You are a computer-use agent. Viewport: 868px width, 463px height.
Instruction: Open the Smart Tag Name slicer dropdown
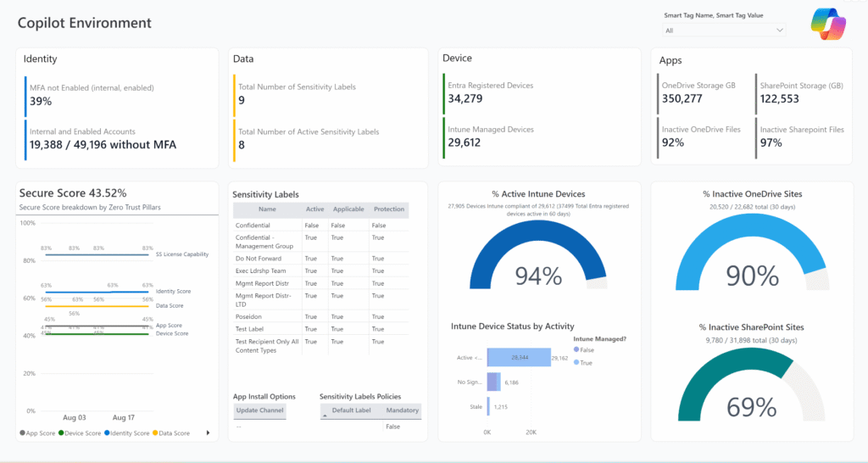pyautogui.click(x=724, y=31)
